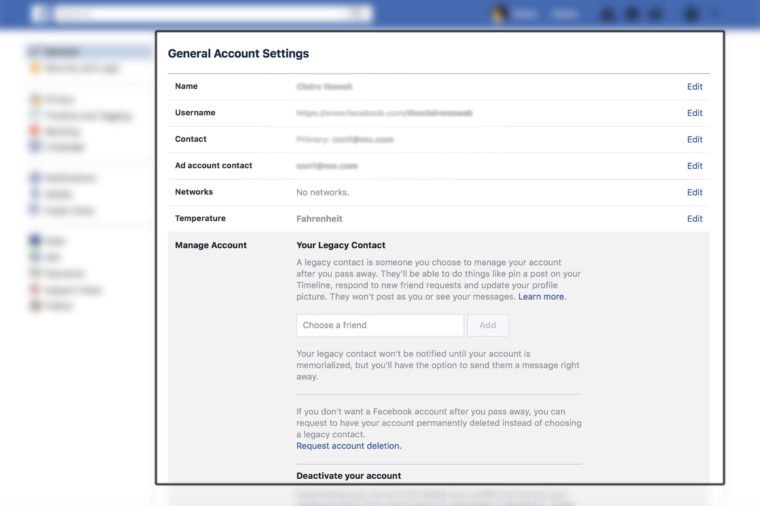
Task: Open the friend requests icon
Action: (x=609, y=14)
